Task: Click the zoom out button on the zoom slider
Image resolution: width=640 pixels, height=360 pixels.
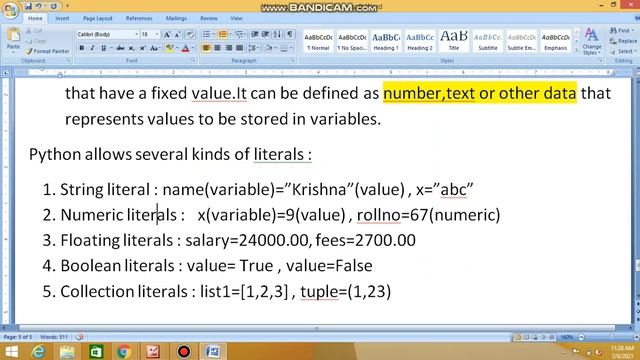Action: (x=581, y=337)
